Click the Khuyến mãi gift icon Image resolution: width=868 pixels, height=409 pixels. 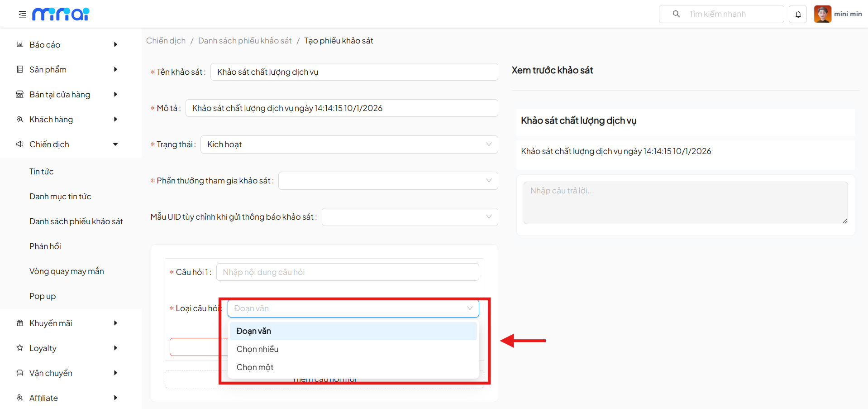pos(19,323)
